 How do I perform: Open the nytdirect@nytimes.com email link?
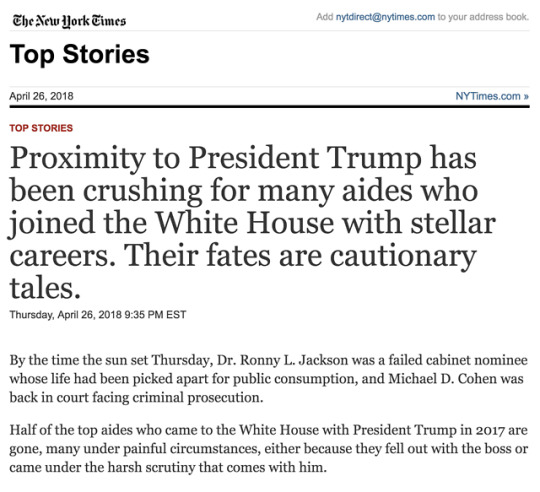coord(385,17)
